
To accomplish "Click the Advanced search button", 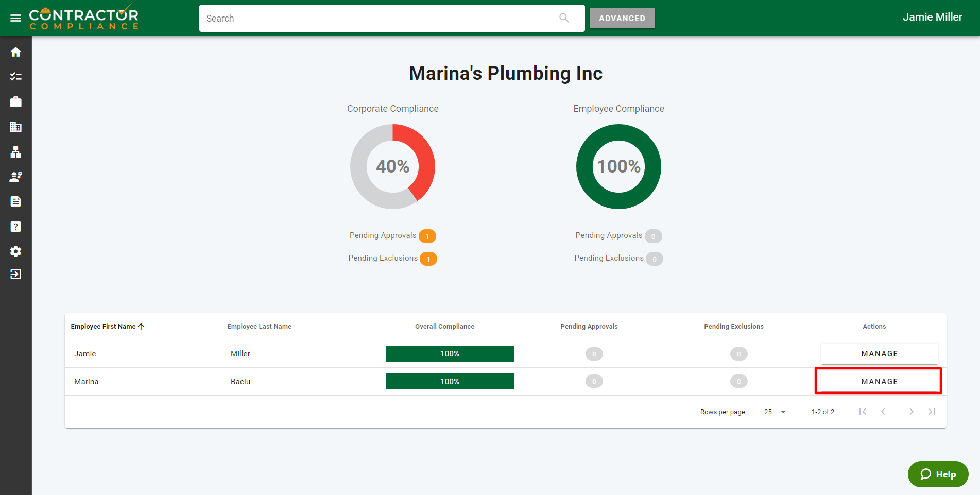I will (622, 18).
